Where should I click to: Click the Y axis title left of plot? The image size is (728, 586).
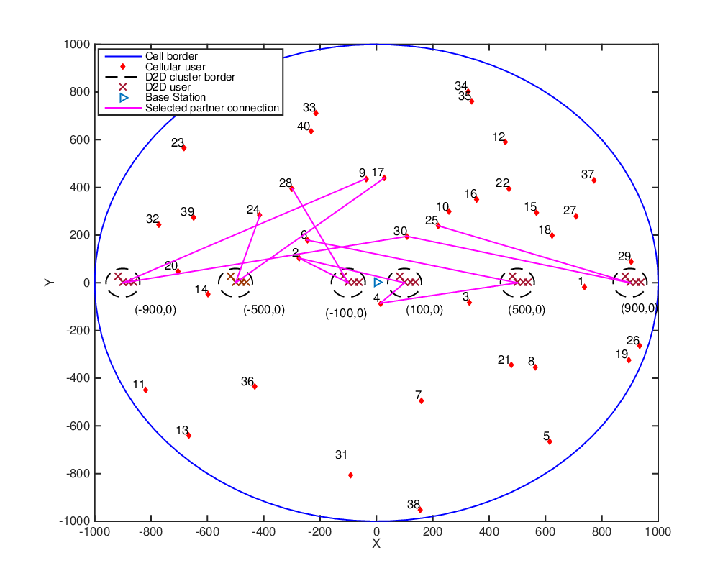click(x=49, y=282)
